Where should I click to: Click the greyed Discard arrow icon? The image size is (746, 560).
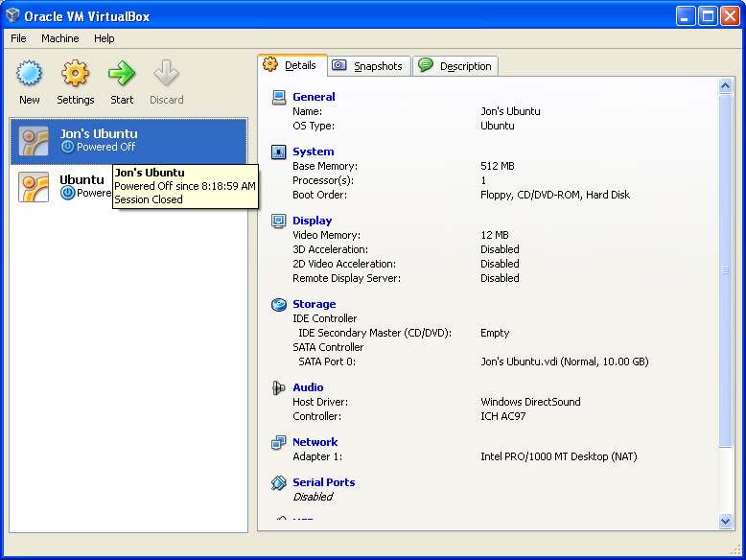pos(166,73)
